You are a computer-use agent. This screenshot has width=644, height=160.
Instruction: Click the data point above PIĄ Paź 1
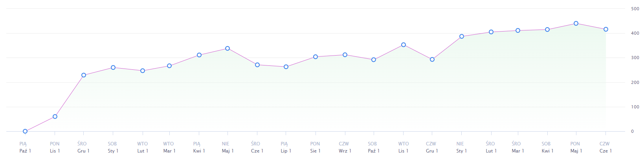tap(25, 131)
